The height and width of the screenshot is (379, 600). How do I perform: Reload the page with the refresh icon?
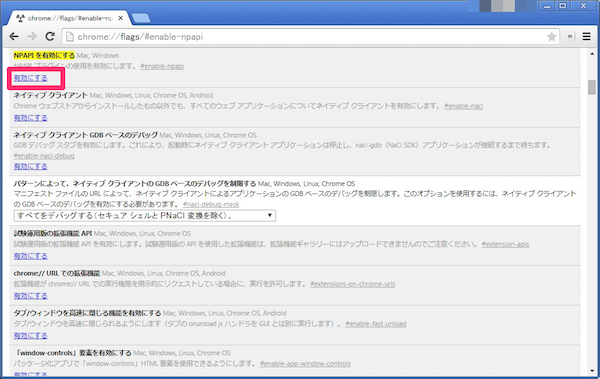click(x=50, y=36)
